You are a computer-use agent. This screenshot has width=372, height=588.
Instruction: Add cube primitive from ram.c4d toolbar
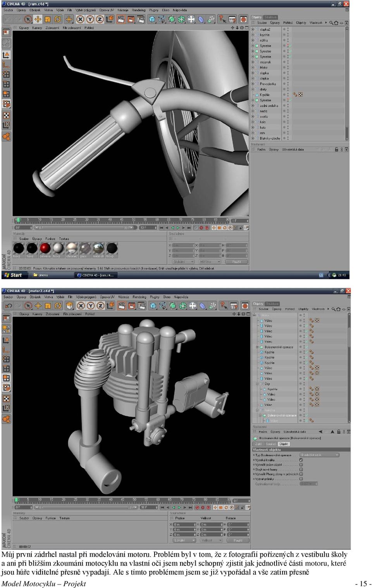point(153,19)
